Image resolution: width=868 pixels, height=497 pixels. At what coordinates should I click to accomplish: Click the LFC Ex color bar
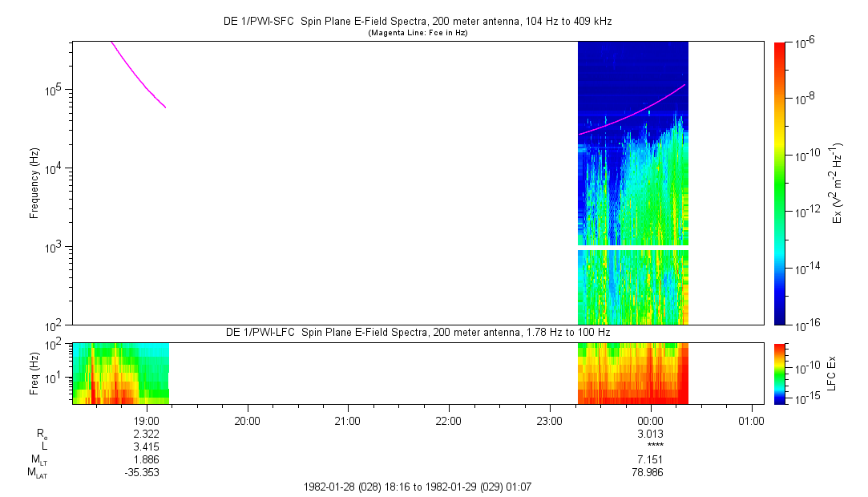(x=781, y=373)
